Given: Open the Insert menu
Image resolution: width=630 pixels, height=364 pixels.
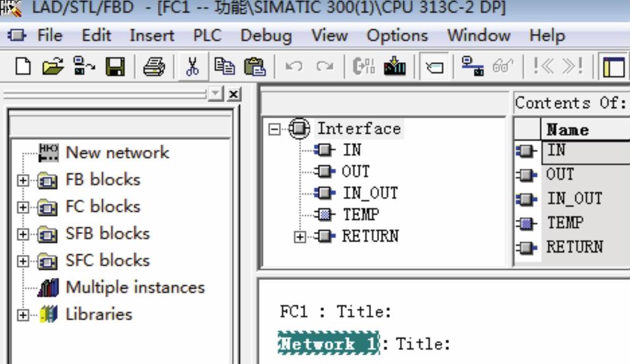Looking at the screenshot, I should [x=152, y=35].
